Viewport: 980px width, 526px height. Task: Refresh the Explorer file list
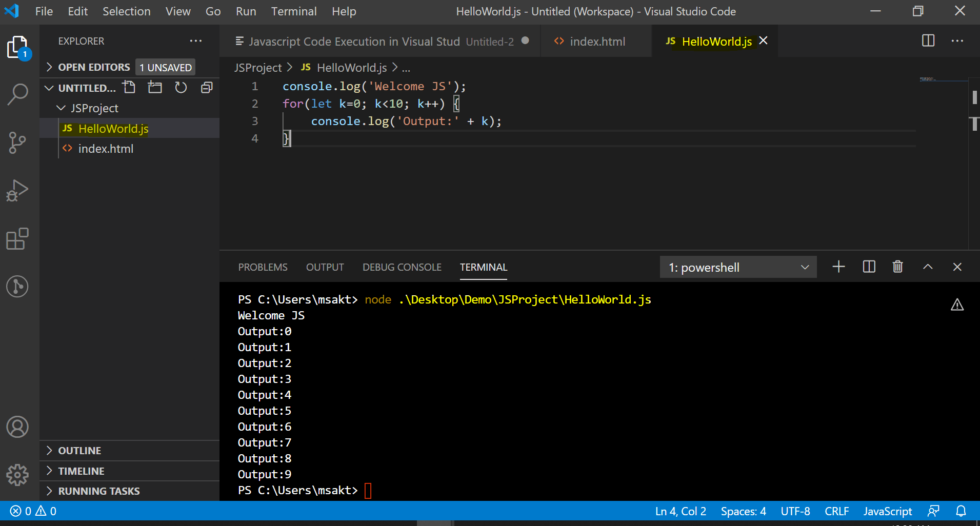[181, 87]
